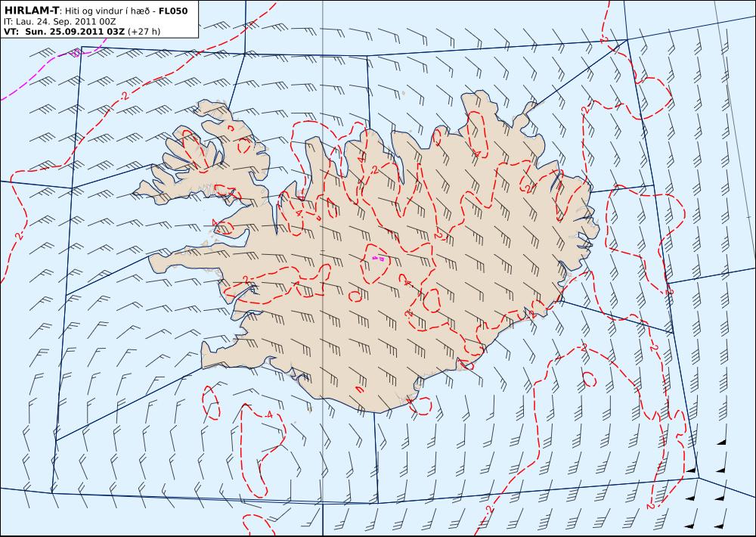Select the initial time 'Lau. 24. Sep. 2011 00Z'
Screen dimensions: 756x537
66,22
